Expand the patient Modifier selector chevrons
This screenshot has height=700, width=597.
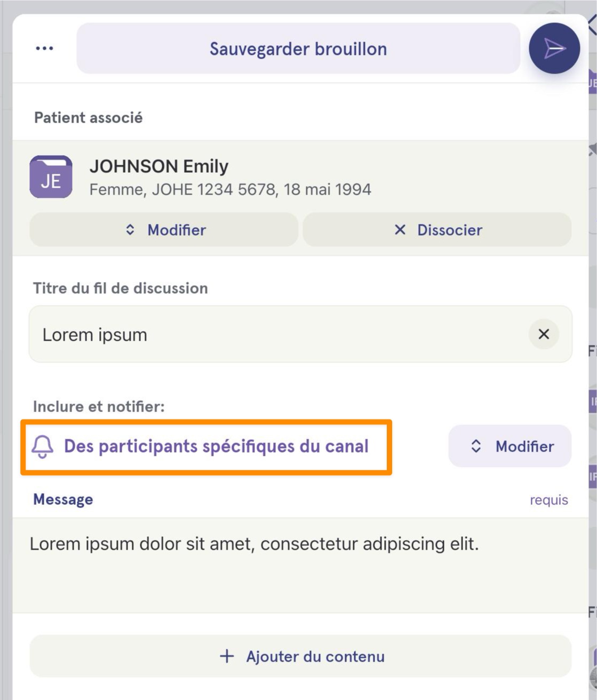tap(130, 230)
